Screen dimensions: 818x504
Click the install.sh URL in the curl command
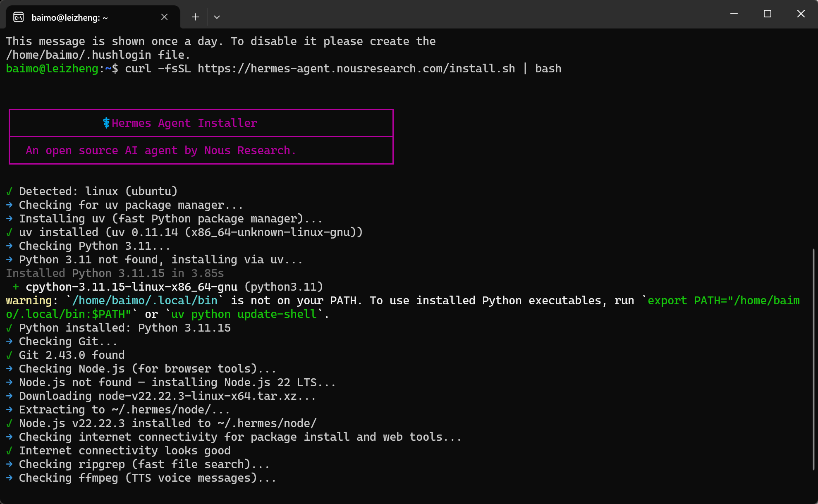[x=356, y=69]
